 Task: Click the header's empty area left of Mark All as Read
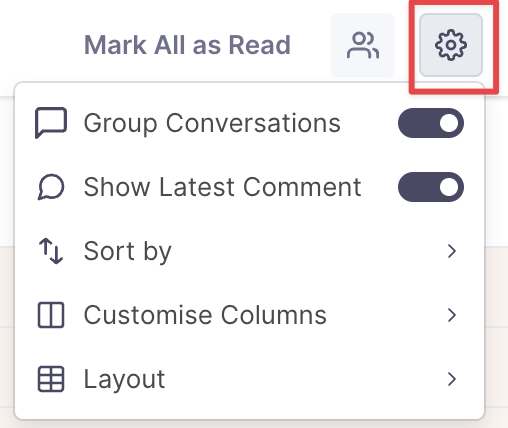[40, 45]
